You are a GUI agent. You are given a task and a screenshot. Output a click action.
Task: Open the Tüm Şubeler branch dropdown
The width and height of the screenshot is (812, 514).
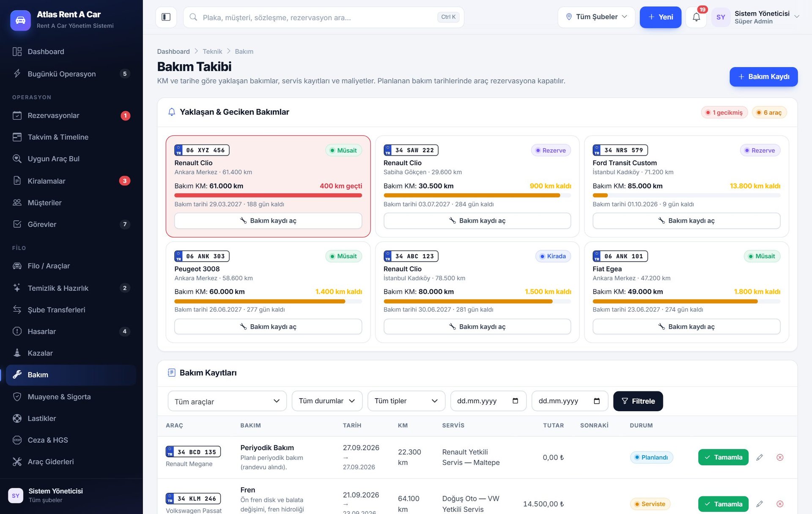coord(596,17)
